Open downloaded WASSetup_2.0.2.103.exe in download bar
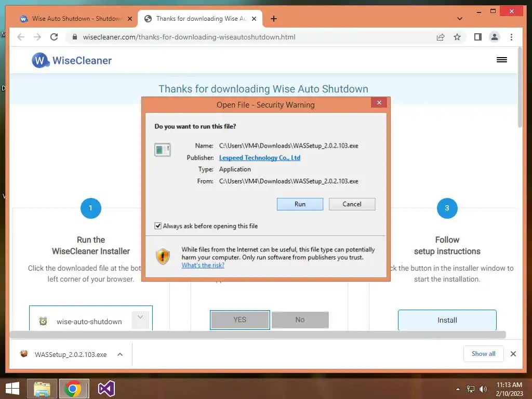Screen dimensions: 532x399 coord(71,354)
